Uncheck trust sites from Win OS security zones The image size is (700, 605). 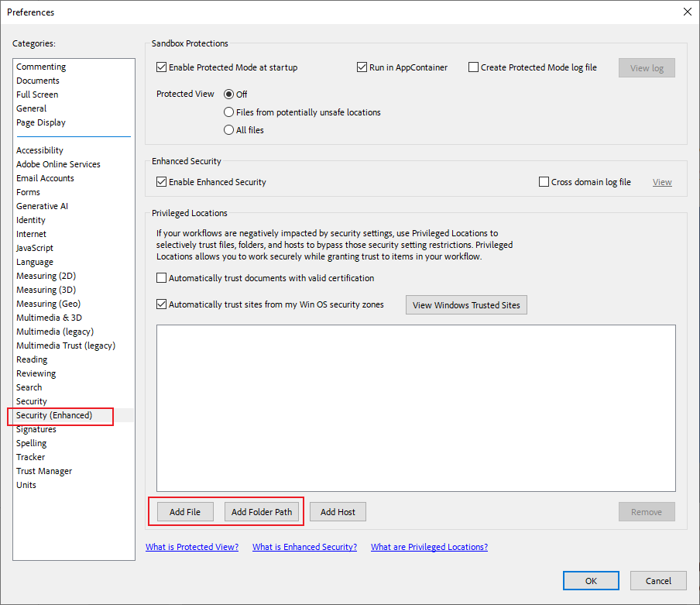pos(161,304)
